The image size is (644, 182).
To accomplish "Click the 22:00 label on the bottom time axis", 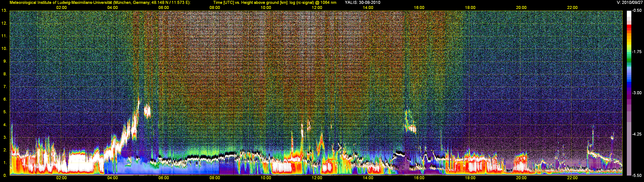I will point(573,178).
